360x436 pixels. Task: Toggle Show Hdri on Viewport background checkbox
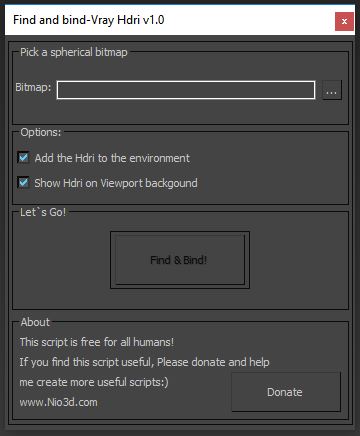tap(23, 183)
